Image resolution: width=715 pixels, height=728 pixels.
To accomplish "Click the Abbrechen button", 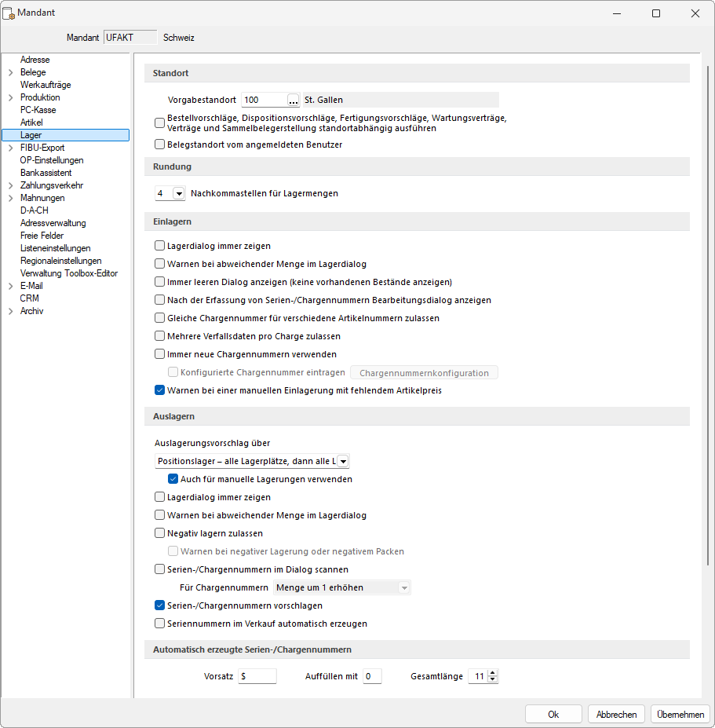I will 616,715.
